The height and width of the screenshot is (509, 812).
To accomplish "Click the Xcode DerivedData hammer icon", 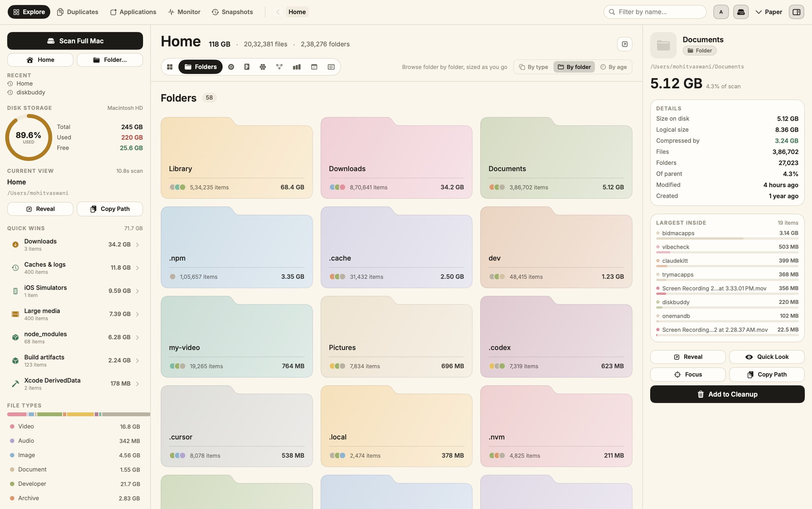I will [x=15, y=384].
